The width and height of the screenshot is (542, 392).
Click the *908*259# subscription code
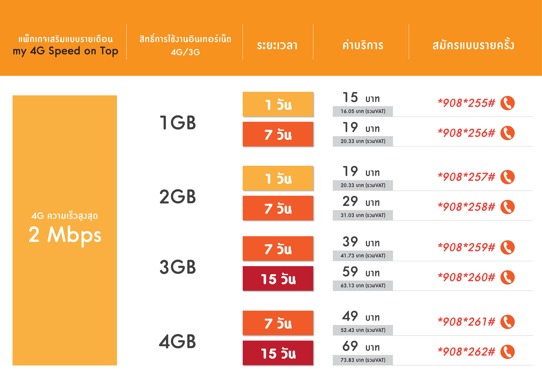(x=466, y=247)
